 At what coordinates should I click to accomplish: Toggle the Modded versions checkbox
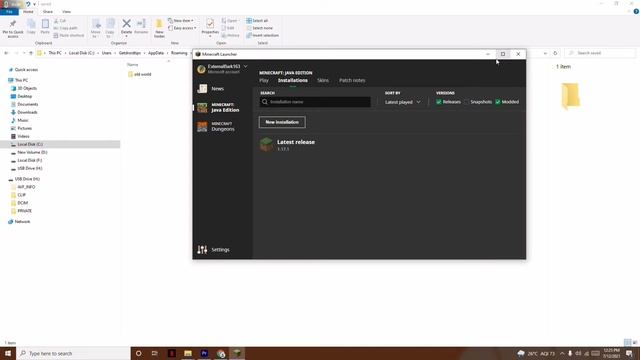click(x=498, y=102)
